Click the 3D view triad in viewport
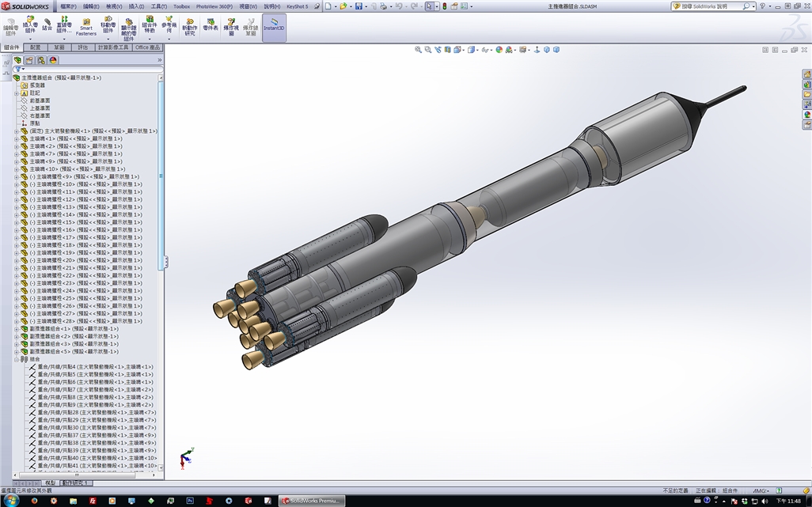 tap(186, 459)
